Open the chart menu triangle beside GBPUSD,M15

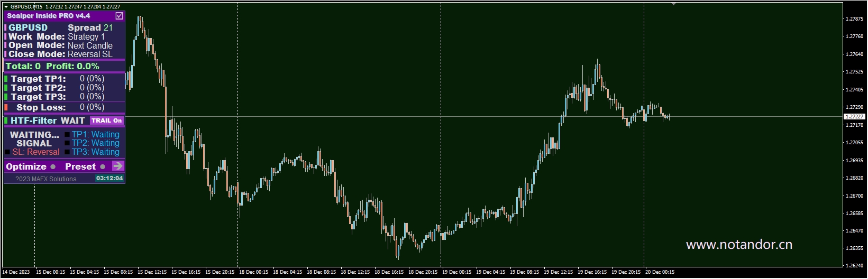click(6, 7)
